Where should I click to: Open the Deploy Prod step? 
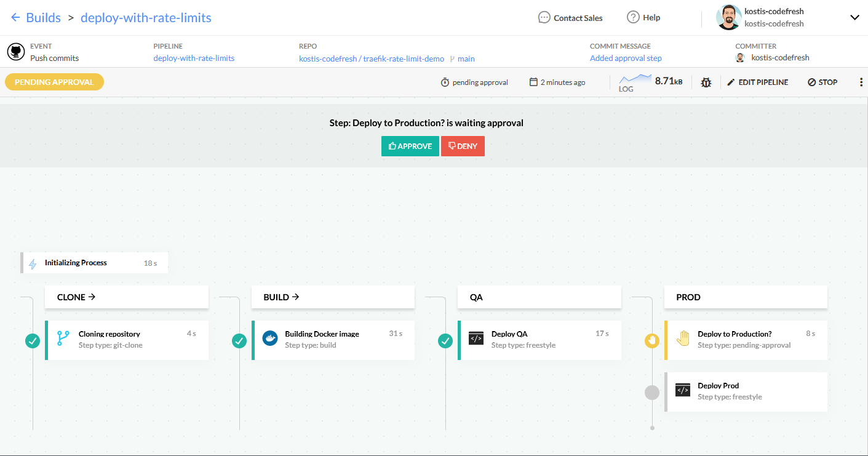746,392
